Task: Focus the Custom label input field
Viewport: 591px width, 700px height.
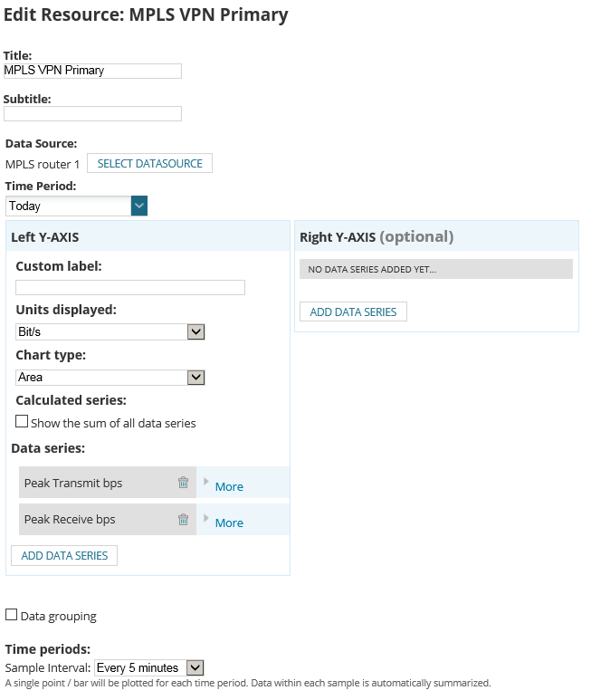Action: click(x=130, y=287)
